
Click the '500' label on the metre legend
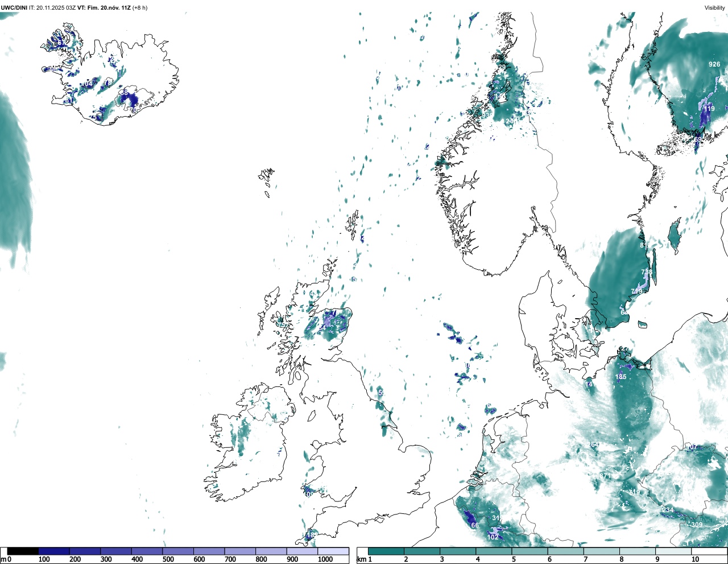(168, 559)
